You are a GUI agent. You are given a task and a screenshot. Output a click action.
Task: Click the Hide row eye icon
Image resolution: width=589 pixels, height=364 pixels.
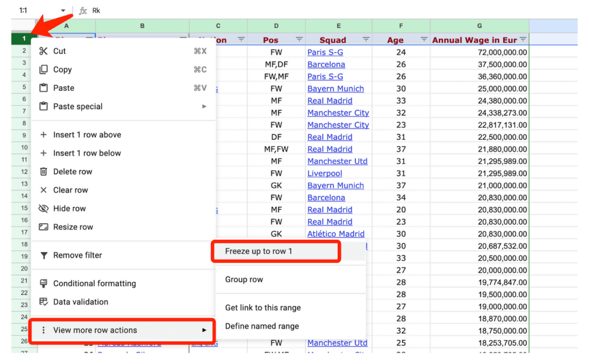coord(43,209)
